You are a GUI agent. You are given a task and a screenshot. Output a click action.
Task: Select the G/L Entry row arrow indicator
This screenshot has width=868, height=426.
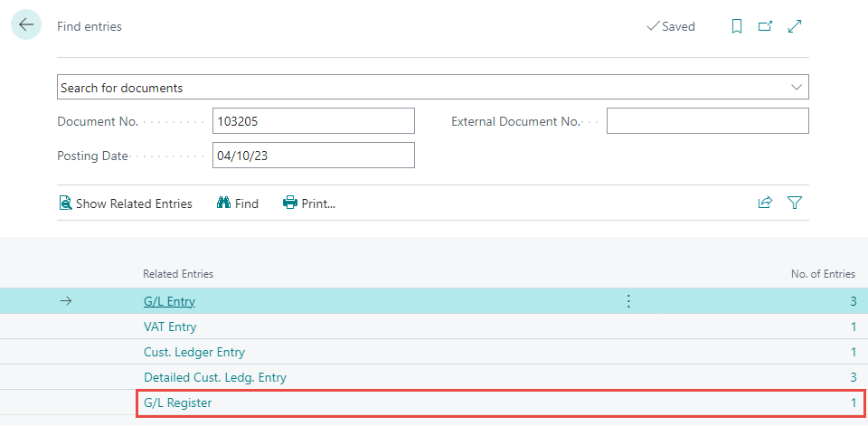coord(66,301)
